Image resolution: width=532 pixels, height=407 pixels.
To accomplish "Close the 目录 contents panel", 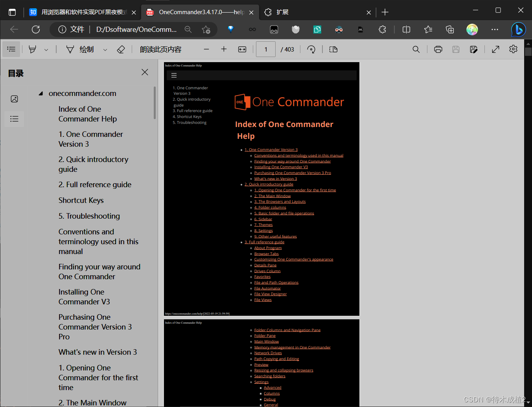I will click(x=145, y=72).
